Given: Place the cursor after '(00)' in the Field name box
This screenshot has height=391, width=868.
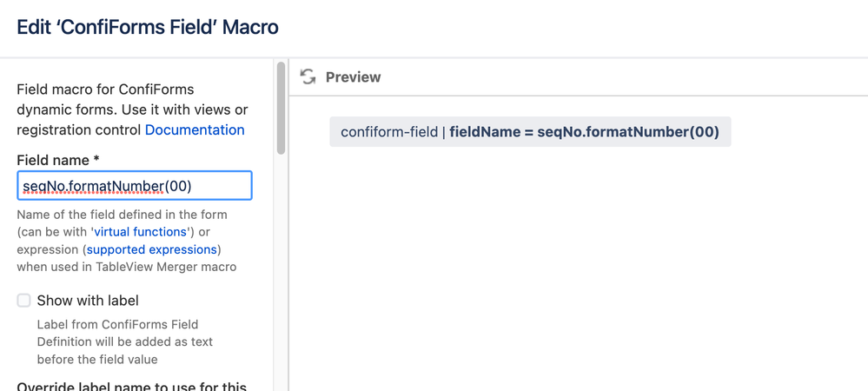Looking at the screenshot, I should tap(193, 186).
